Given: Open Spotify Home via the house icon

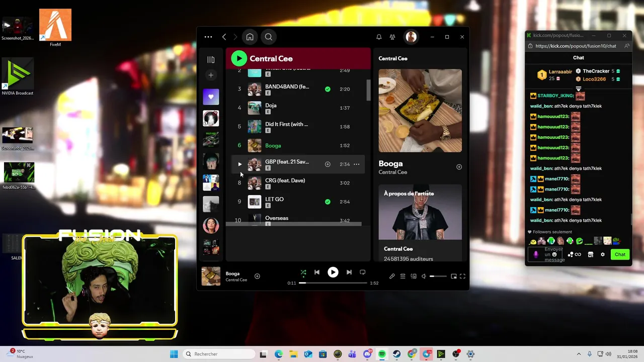Looking at the screenshot, I should [x=250, y=37].
